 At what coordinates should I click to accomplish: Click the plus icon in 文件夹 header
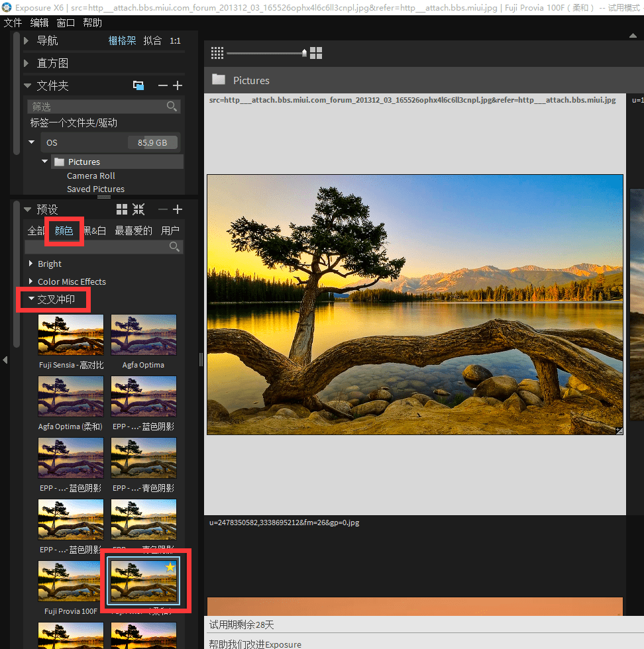click(x=178, y=85)
